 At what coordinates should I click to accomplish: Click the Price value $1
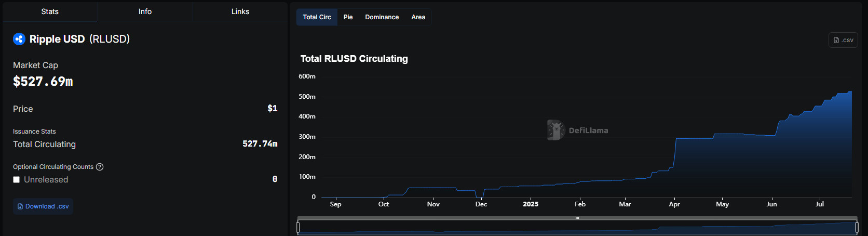click(x=273, y=109)
